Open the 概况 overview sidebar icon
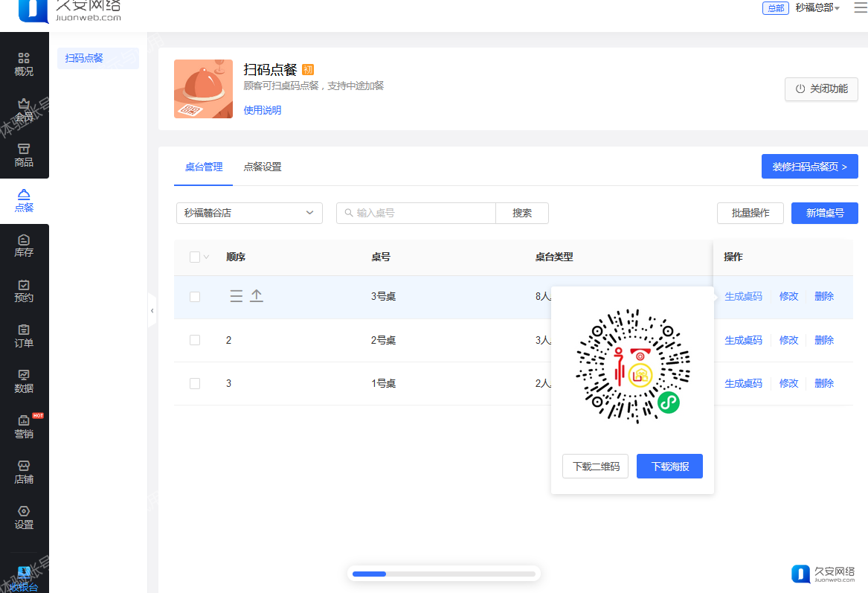The width and height of the screenshot is (868, 593). [24, 65]
